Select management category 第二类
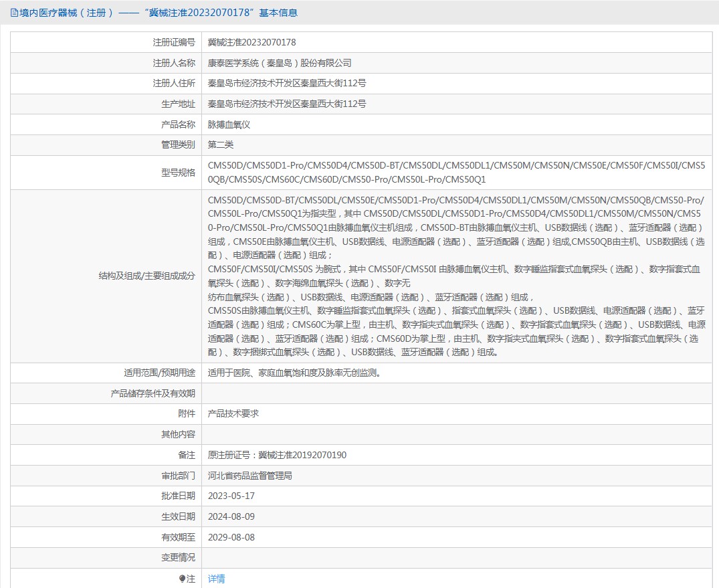Image resolution: width=719 pixels, height=588 pixels. point(221,144)
